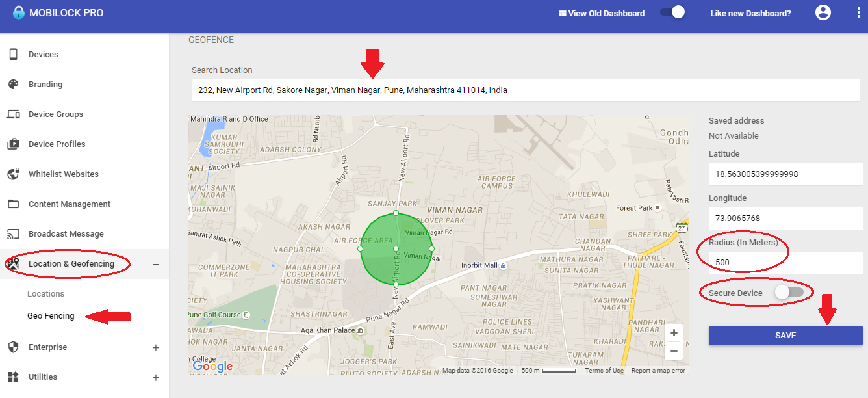Viewport: 868px width, 398px height.
Task: Click the MOBILOCK PRO title text
Action: pyautogui.click(x=66, y=13)
